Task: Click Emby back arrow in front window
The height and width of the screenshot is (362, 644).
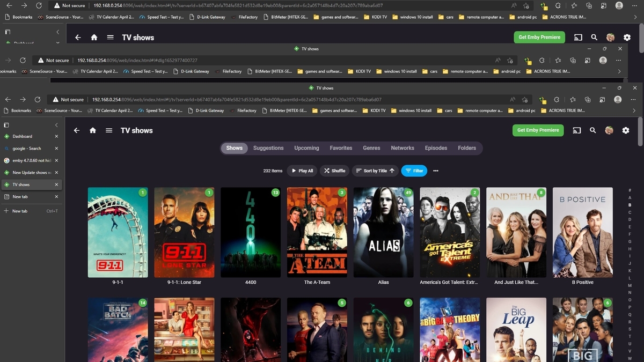Action: tap(77, 130)
